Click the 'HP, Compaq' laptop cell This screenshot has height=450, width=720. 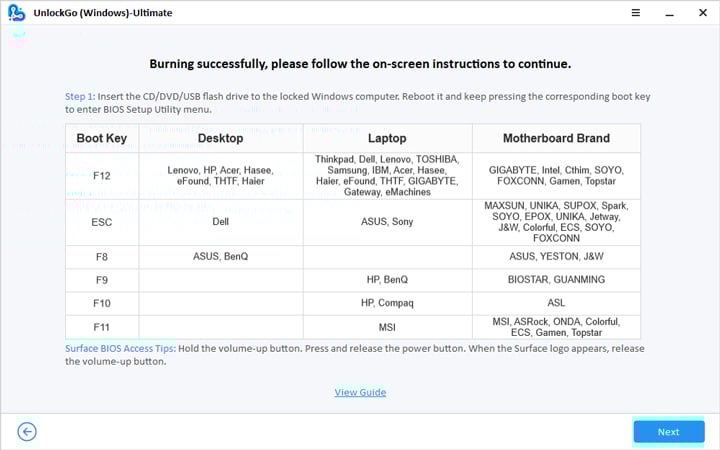click(x=387, y=303)
